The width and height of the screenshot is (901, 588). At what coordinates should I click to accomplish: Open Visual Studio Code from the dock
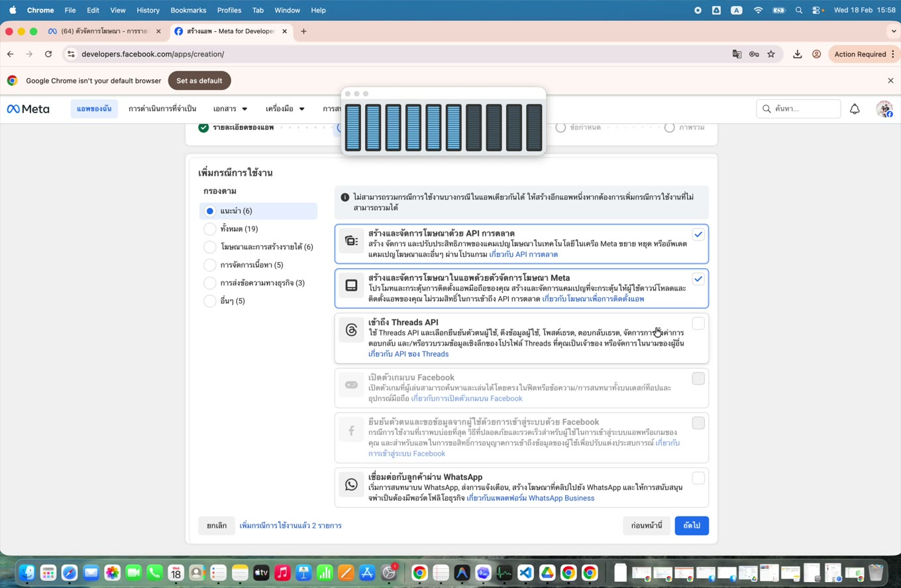525,573
